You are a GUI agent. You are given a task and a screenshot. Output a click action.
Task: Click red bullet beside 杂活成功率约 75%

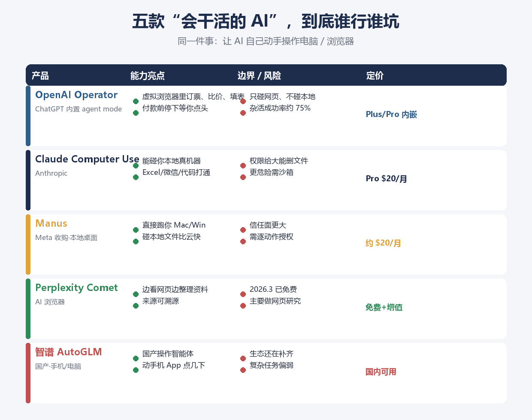[x=243, y=113]
